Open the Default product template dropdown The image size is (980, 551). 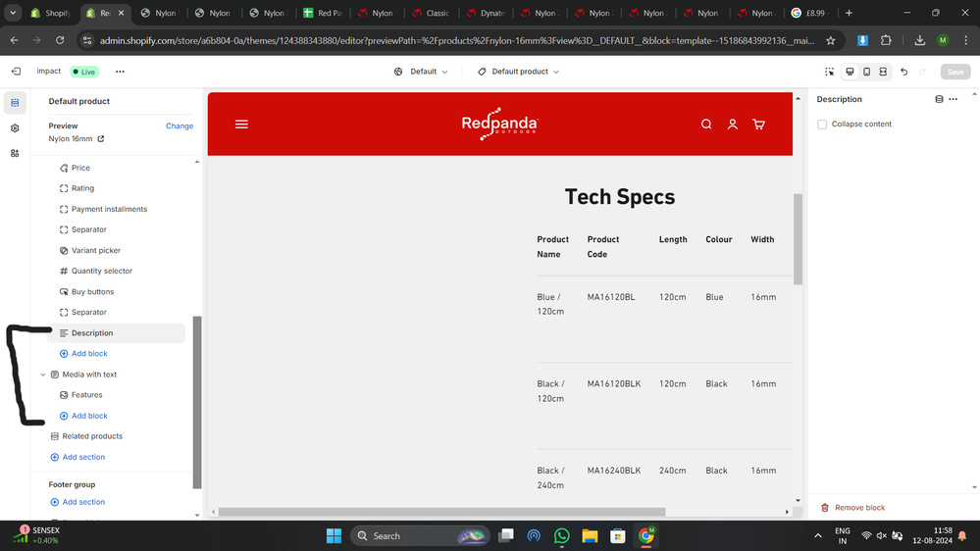coord(518,72)
